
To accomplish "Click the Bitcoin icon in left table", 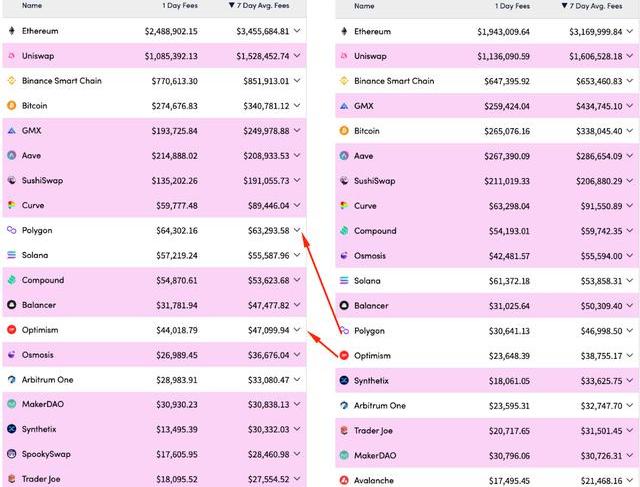I will pyautogui.click(x=12, y=106).
